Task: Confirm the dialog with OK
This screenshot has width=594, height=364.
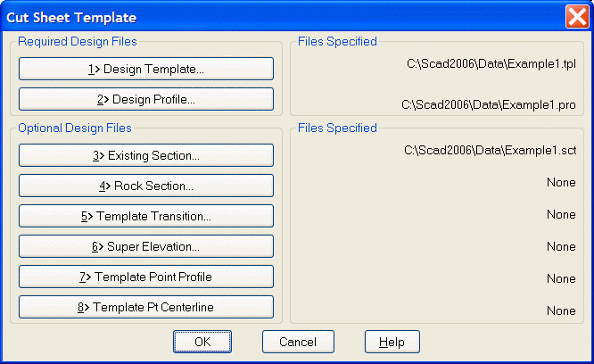Action: (202, 342)
